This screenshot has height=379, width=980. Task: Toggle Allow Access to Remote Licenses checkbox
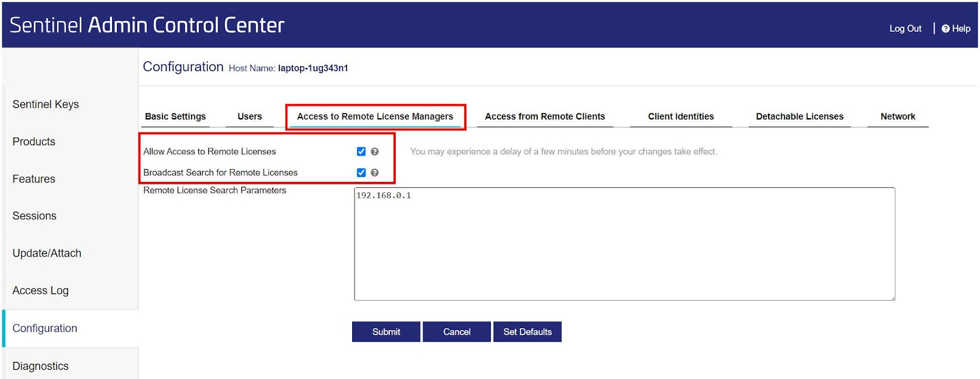point(361,151)
